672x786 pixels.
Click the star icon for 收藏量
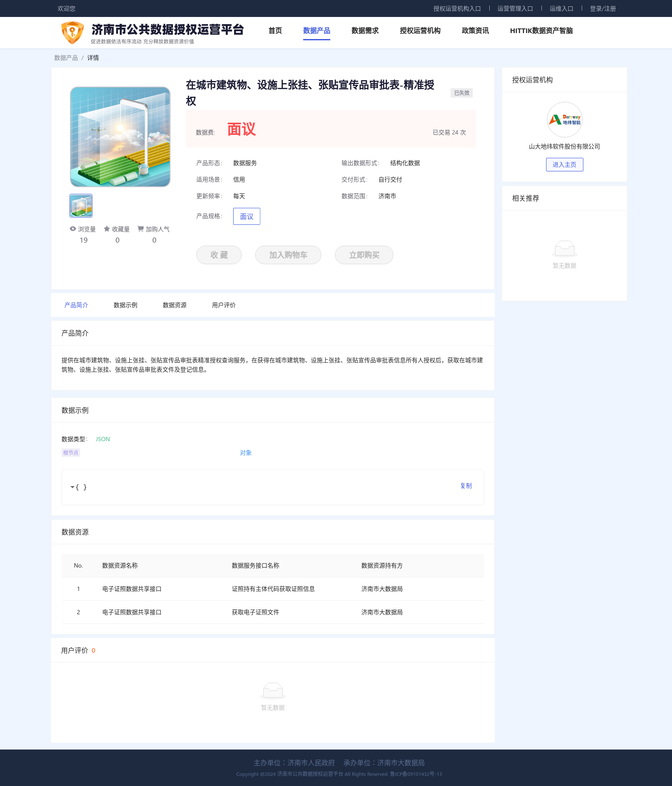[107, 229]
